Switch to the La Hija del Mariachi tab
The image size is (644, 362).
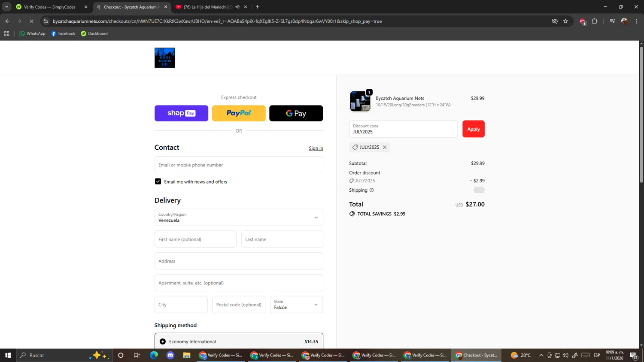208,7
